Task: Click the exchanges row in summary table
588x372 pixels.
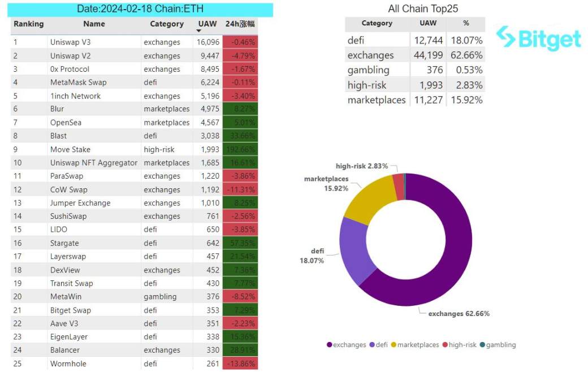Action: (415, 55)
